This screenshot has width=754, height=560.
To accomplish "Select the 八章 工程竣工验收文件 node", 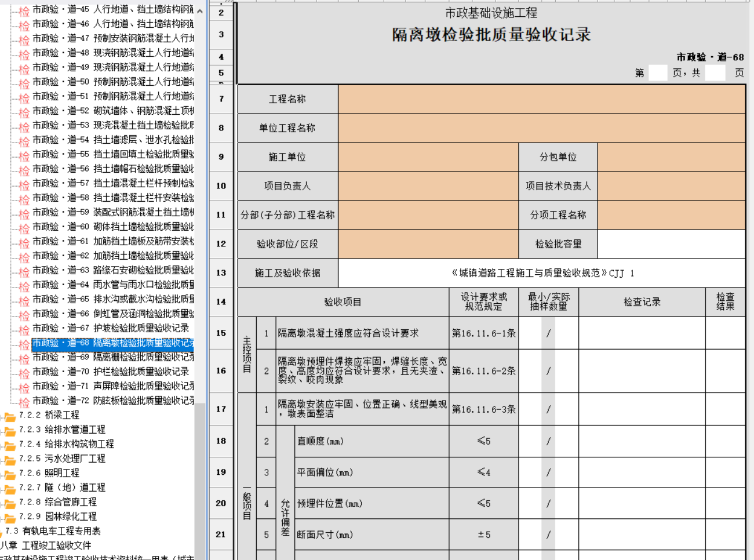I will (46, 546).
